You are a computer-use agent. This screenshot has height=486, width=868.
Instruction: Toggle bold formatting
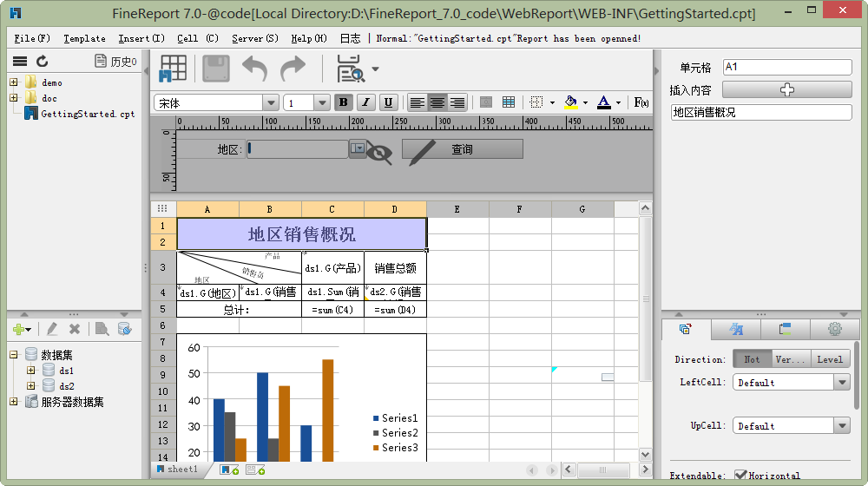tap(343, 102)
